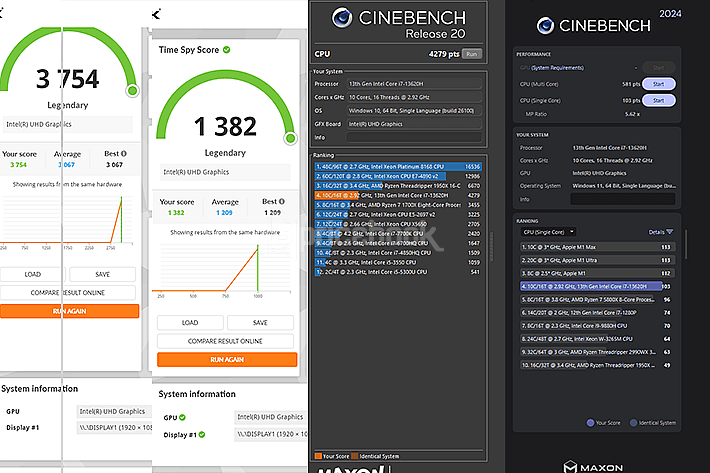Click RUN AGAIN in the Time Spy panel
The image size is (710, 473).
(227, 359)
